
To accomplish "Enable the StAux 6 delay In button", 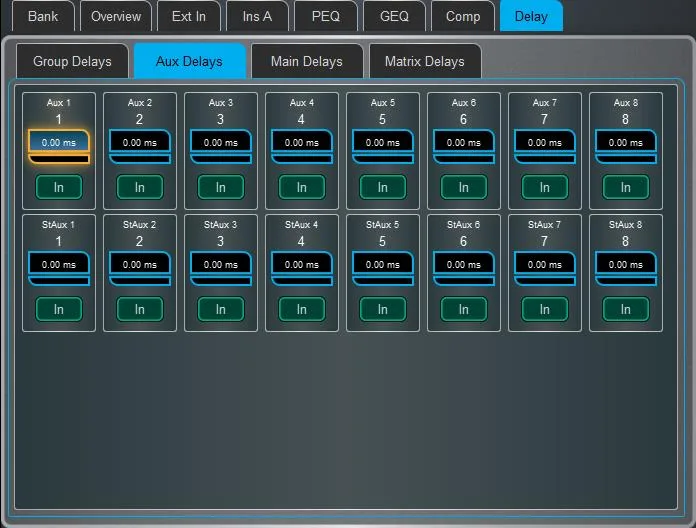I will (x=464, y=309).
